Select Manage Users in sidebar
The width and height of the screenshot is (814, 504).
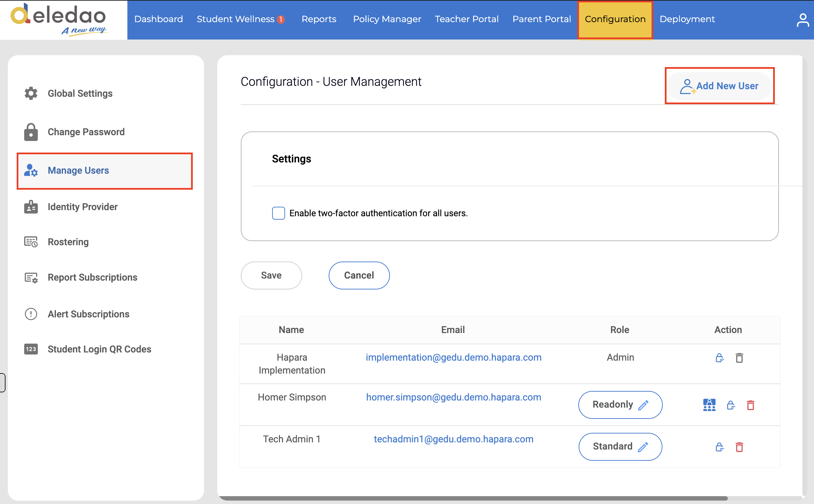pos(105,171)
